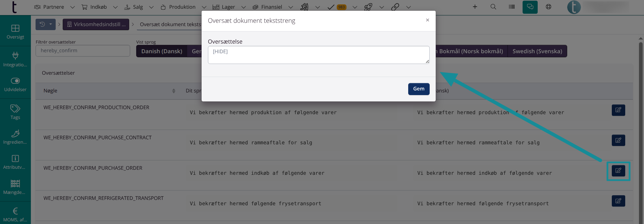The image size is (644, 224).
Task: Open the chat messages icon
Action: click(530, 7)
